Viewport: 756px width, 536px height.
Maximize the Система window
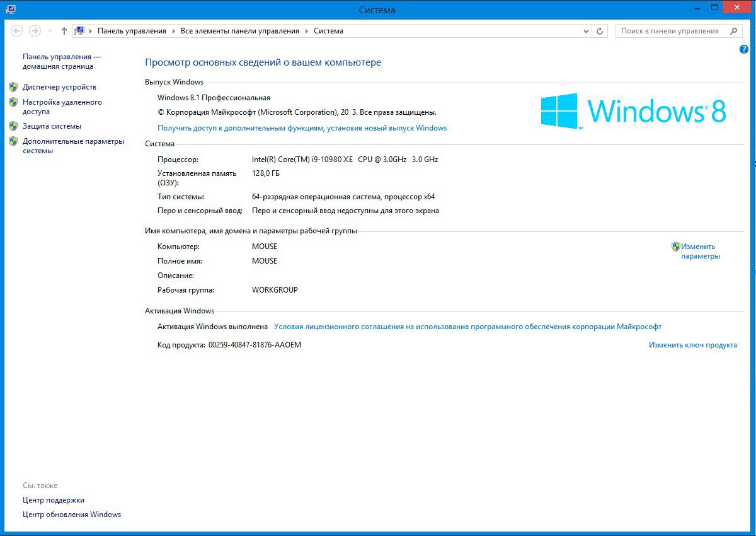click(x=713, y=8)
